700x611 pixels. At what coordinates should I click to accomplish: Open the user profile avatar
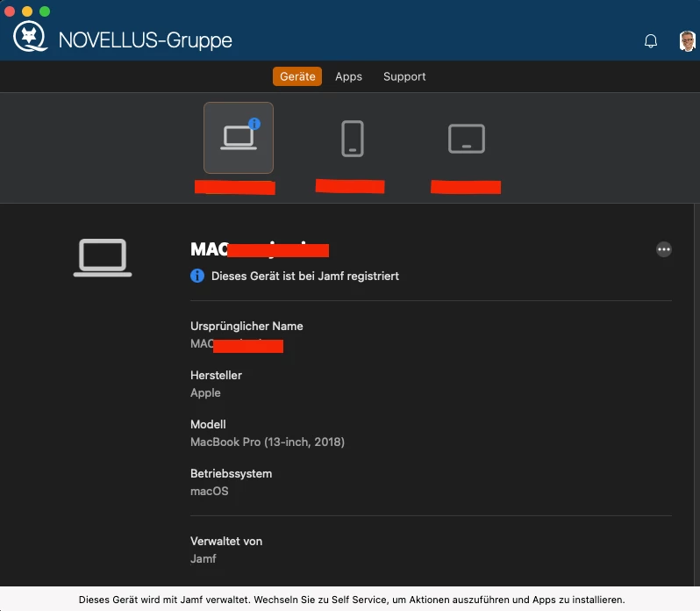pos(687,41)
